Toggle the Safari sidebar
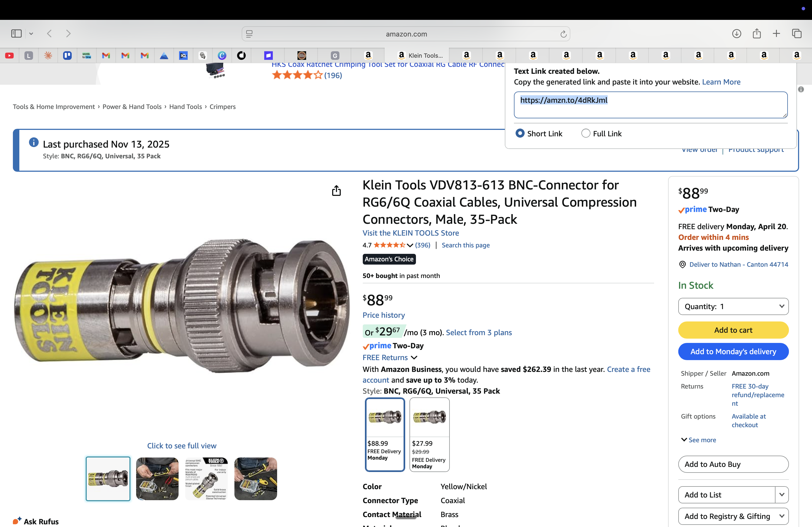Viewport: 812px width, 527px height. [x=16, y=33]
